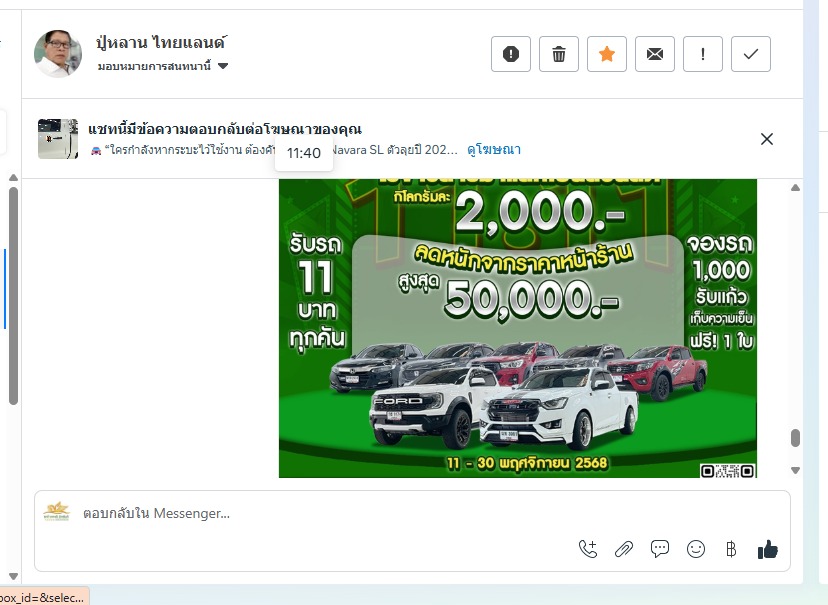Dismiss the ad reply banner with X
This screenshot has width=828, height=605.
pyautogui.click(x=767, y=139)
